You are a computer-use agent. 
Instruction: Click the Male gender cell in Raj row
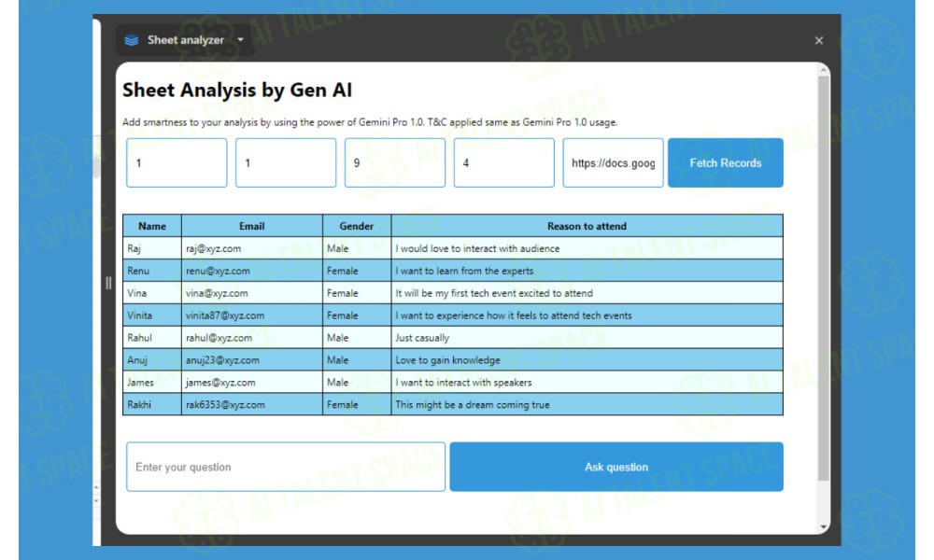coord(357,248)
